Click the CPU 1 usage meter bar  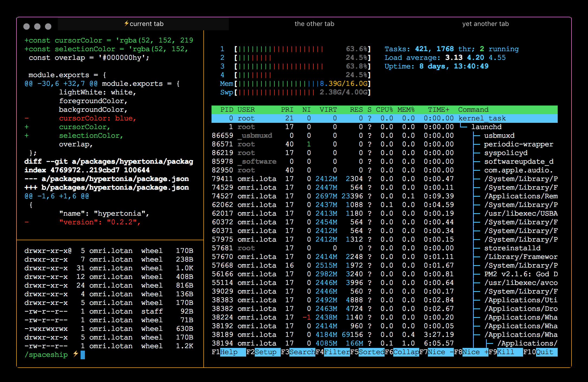(302, 49)
